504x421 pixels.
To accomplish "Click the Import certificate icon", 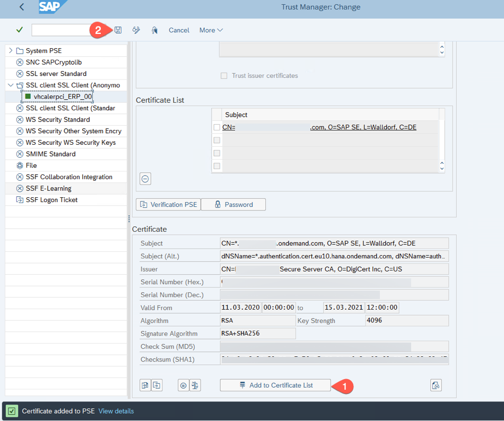I will [145, 385].
